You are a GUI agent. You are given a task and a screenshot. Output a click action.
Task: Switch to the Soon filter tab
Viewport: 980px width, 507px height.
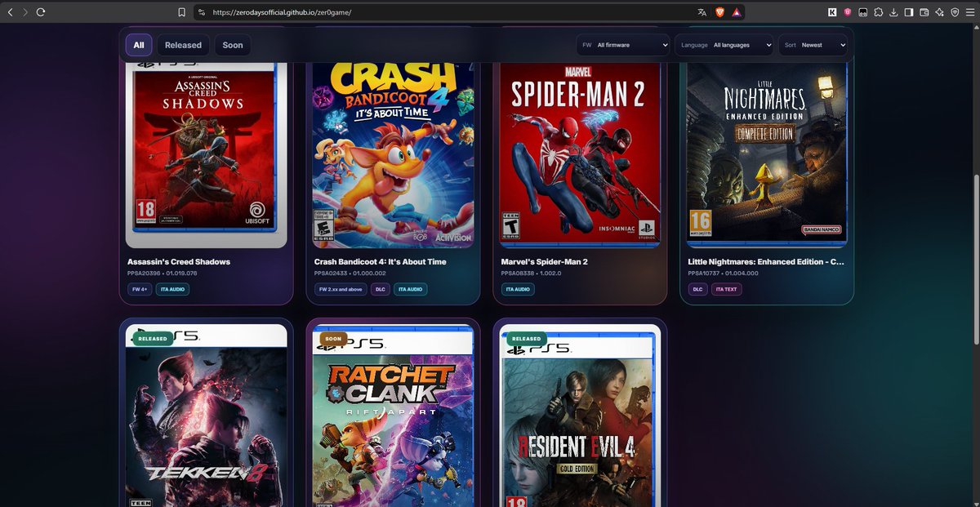pyautogui.click(x=233, y=45)
